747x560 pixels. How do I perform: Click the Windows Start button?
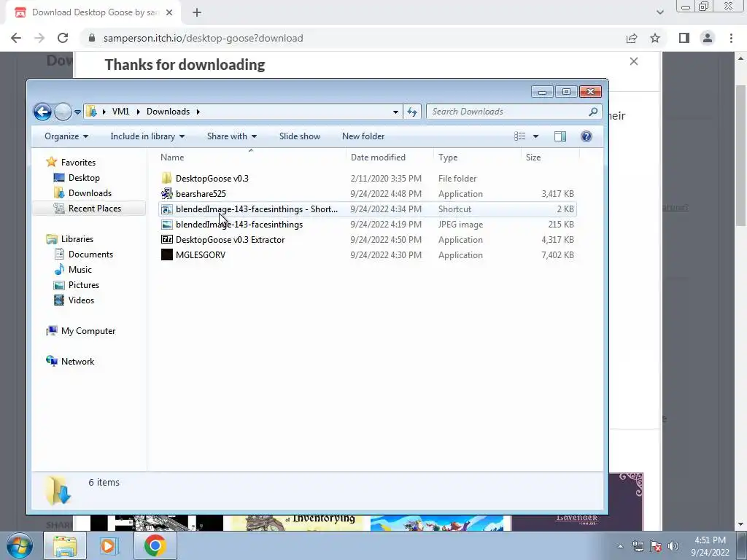pyautogui.click(x=20, y=545)
